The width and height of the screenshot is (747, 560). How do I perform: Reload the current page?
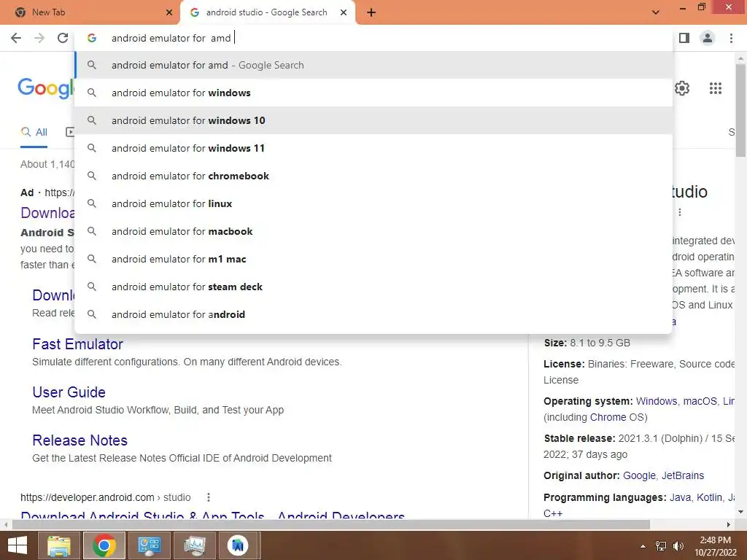click(63, 38)
